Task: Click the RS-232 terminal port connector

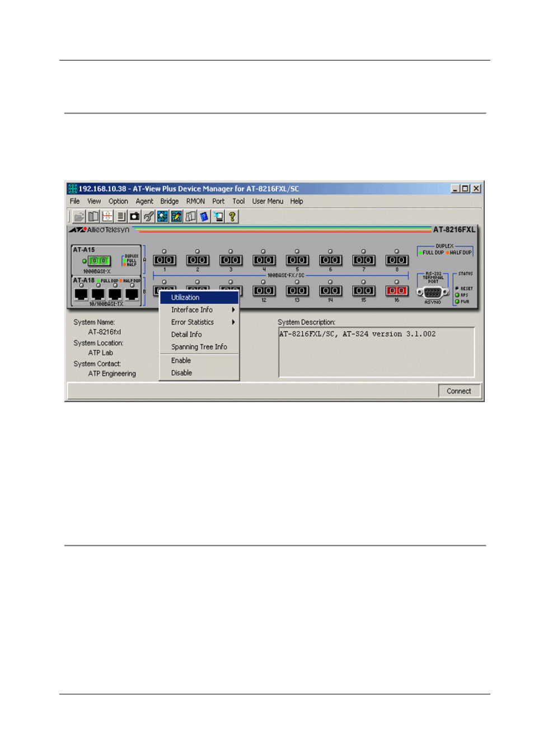Action: tap(433, 292)
